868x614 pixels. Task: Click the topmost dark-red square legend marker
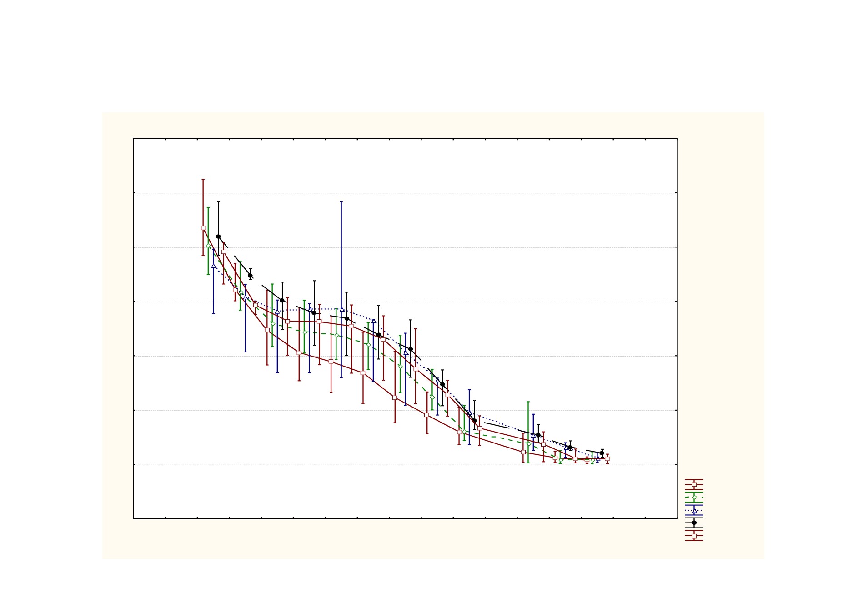coord(694,485)
